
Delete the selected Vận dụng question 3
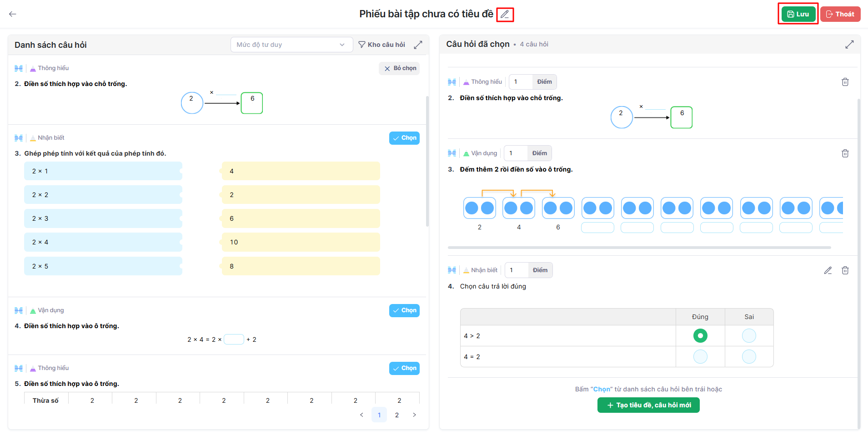(x=845, y=153)
